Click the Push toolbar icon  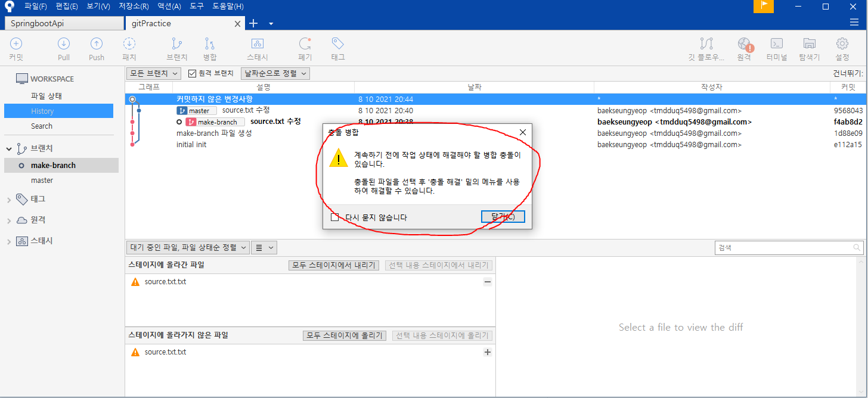pos(96,43)
